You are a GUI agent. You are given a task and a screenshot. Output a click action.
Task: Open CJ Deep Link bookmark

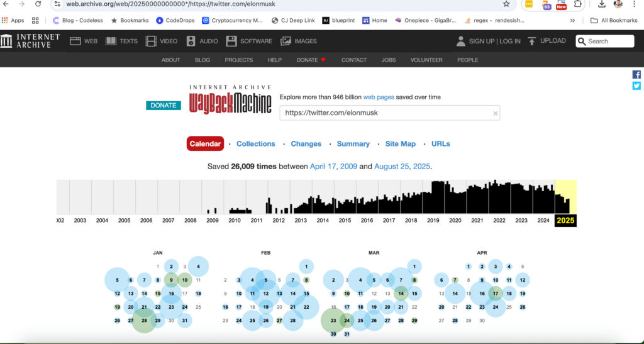click(293, 20)
